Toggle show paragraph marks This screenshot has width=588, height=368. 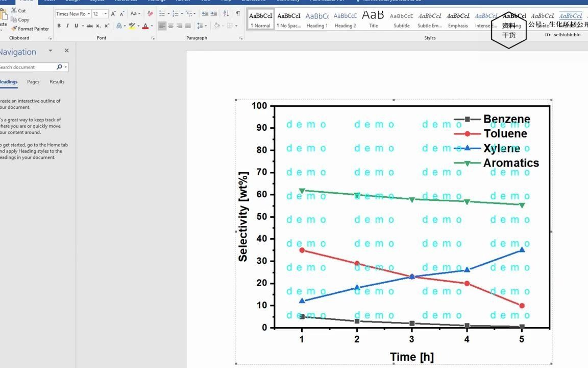pyautogui.click(x=238, y=13)
